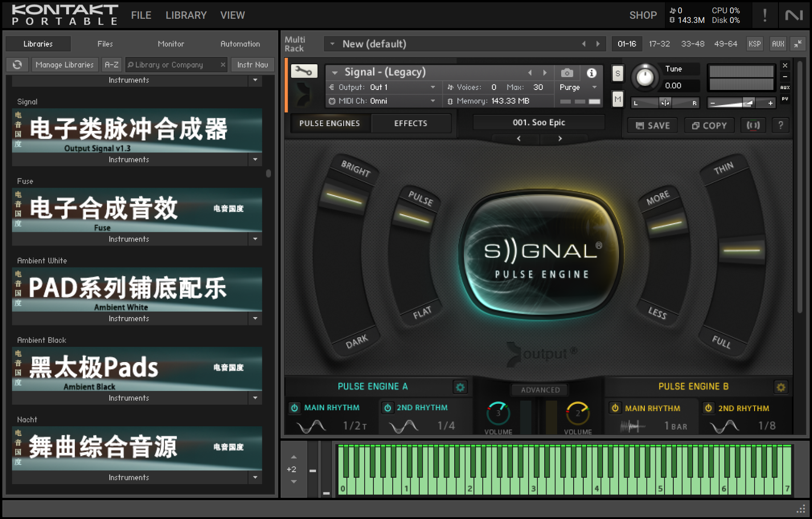Click the Native Instruments logo icon
The height and width of the screenshot is (519, 812).
[x=794, y=15]
